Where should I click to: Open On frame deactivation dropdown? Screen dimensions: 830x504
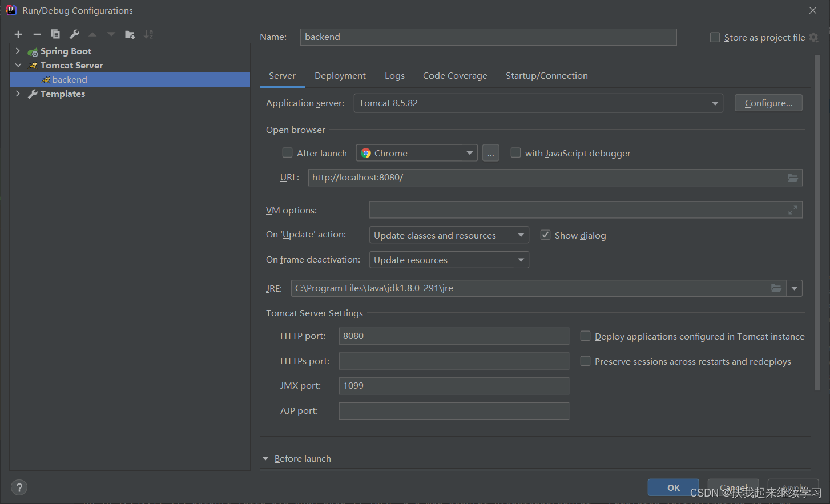click(449, 260)
